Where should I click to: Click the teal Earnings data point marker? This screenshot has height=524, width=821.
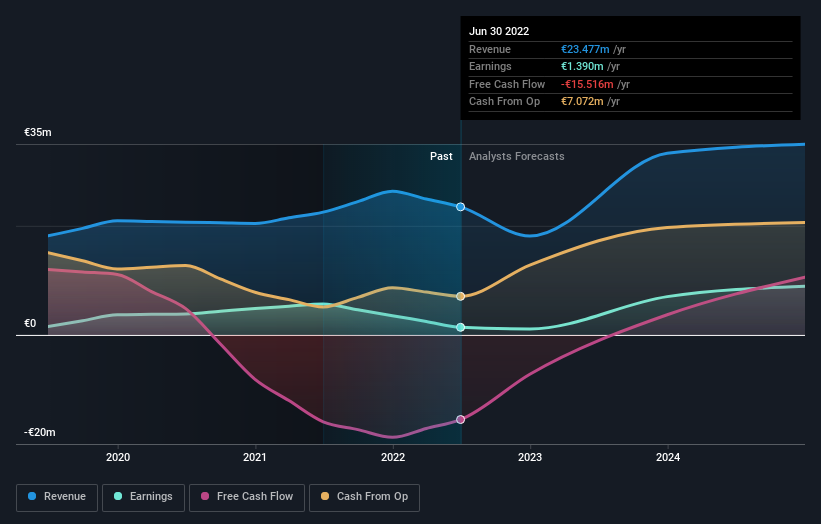(460, 327)
